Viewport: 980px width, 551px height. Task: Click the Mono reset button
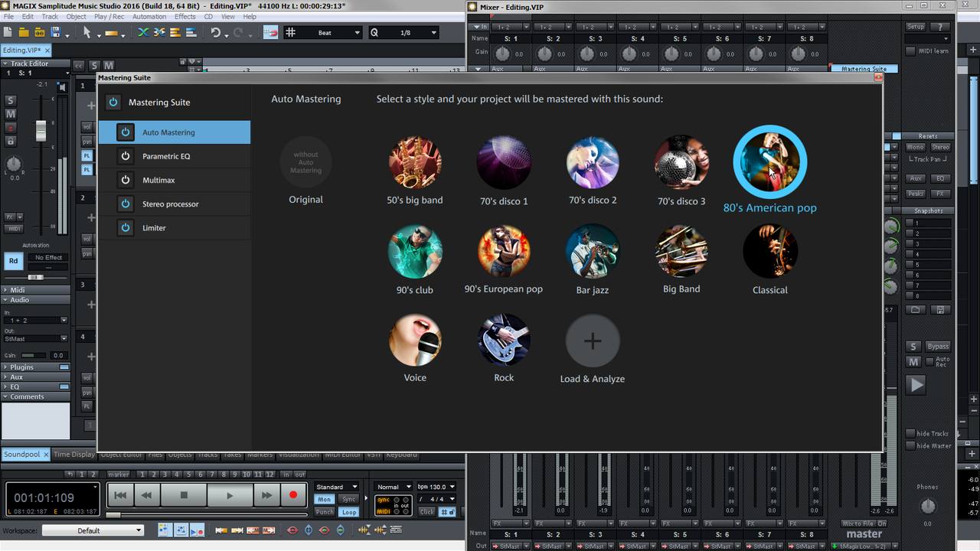click(x=916, y=147)
